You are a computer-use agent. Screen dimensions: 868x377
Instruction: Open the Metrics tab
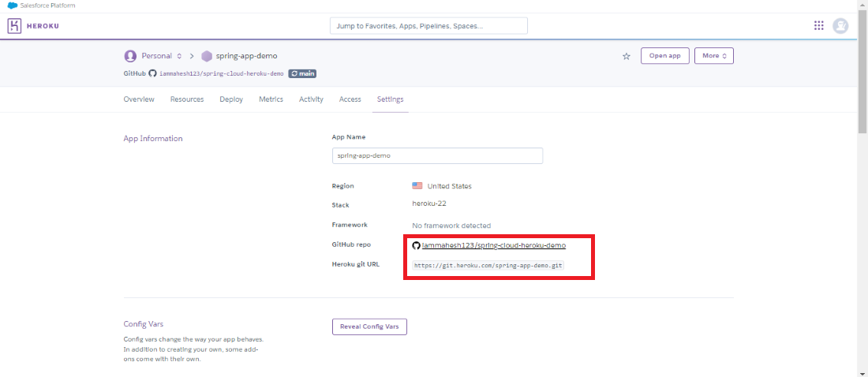(x=271, y=99)
